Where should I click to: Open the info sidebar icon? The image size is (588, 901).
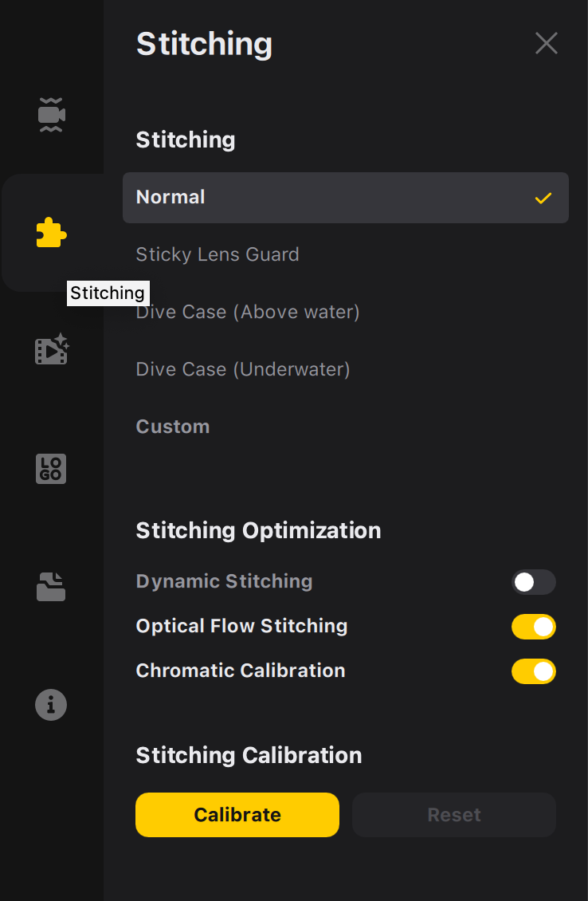51,705
